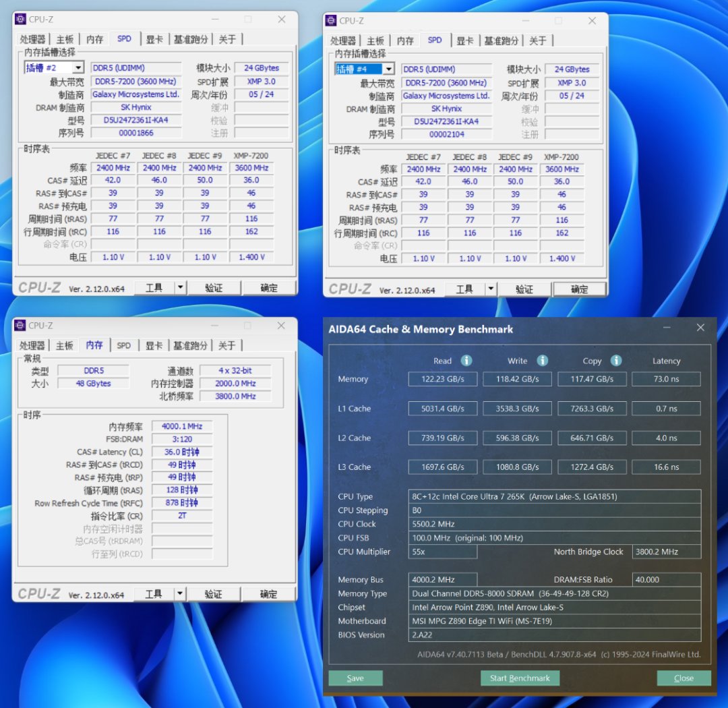Click serial number 00002104 field
The height and width of the screenshot is (708, 728).
[x=447, y=134]
